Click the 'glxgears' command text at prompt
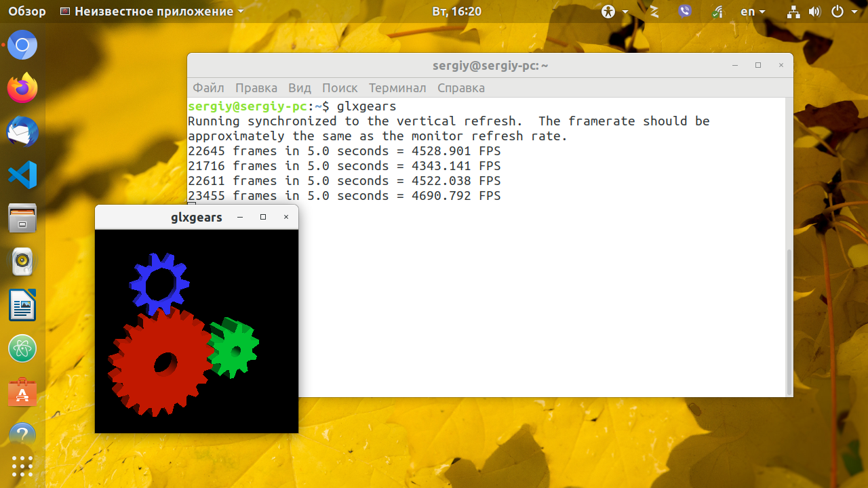The width and height of the screenshot is (868, 488). (366, 106)
